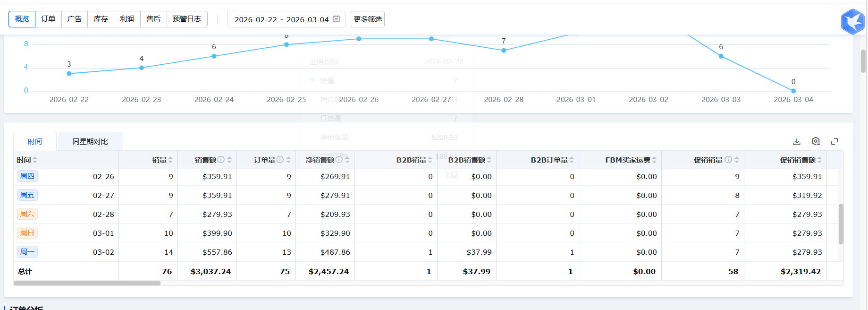The image size is (868, 310).
Task: Select the 广告 section button
Action: pos(75,19)
